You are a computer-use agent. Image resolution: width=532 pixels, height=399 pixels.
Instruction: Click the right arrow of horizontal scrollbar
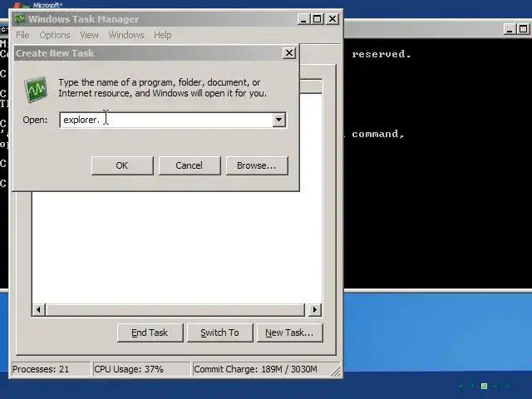pyautogui.click(x=315, y=309)
